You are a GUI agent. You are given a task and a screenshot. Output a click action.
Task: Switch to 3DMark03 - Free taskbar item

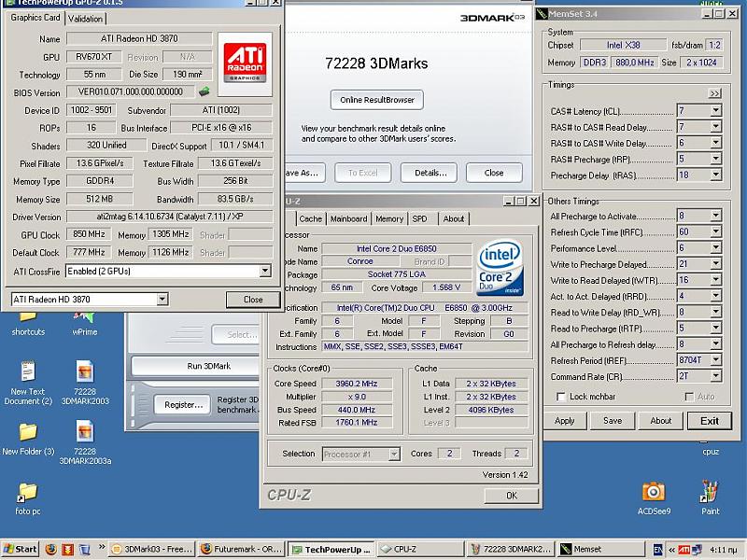pyautogui.click(x=151, y=549)
